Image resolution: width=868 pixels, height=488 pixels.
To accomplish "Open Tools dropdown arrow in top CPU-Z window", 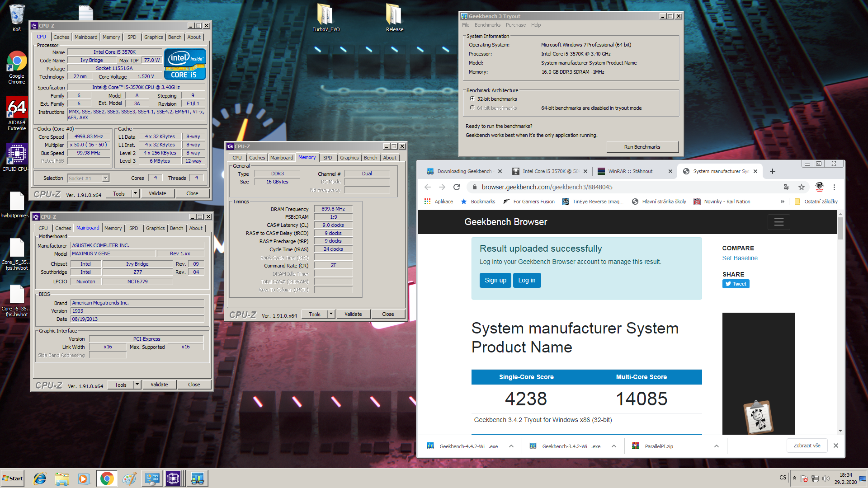I will (x=135, y=193).
